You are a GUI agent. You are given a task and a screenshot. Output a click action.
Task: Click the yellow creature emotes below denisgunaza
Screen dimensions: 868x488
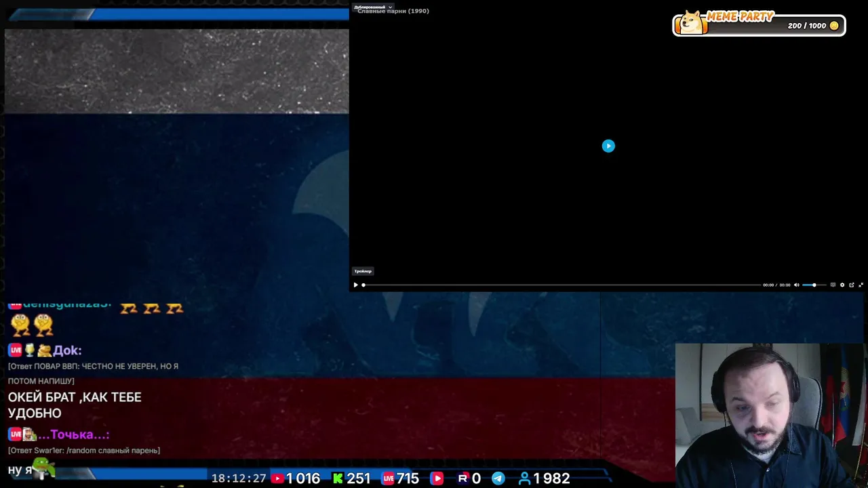tap(32, 325)
